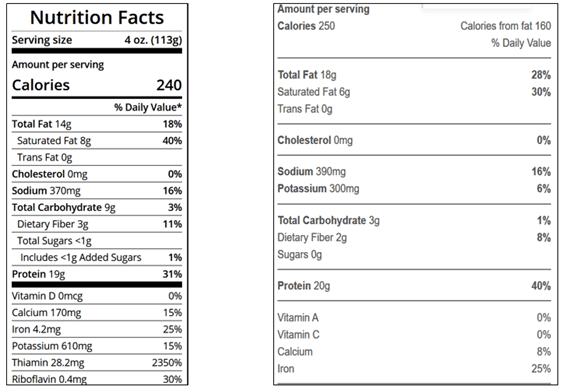Click Includes <1g Added Sugars line

(97, 257)
